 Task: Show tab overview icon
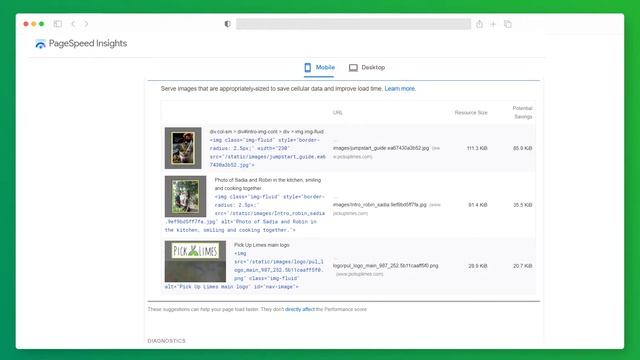508,24
